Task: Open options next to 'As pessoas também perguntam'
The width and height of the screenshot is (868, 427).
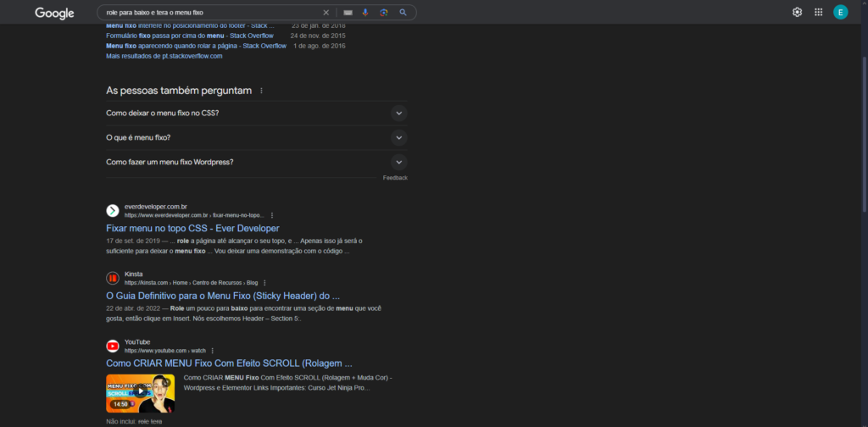Action: coord(261,91)
